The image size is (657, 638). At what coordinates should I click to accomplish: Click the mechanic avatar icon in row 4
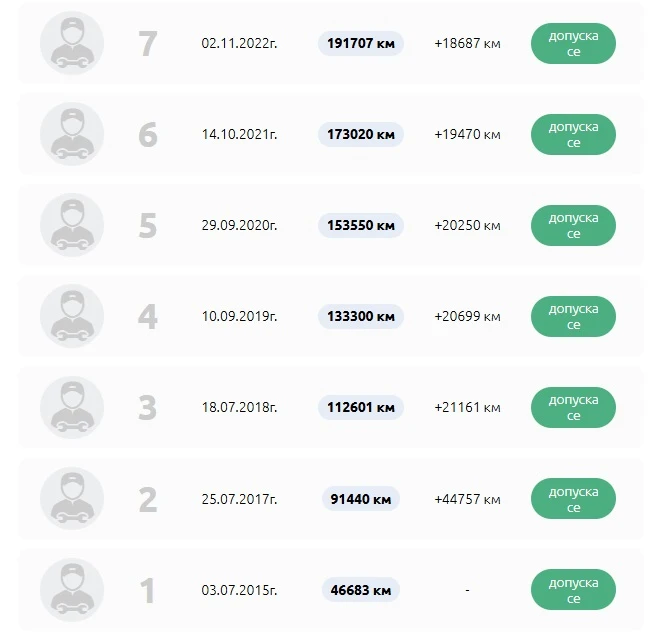tap(72, 316)
